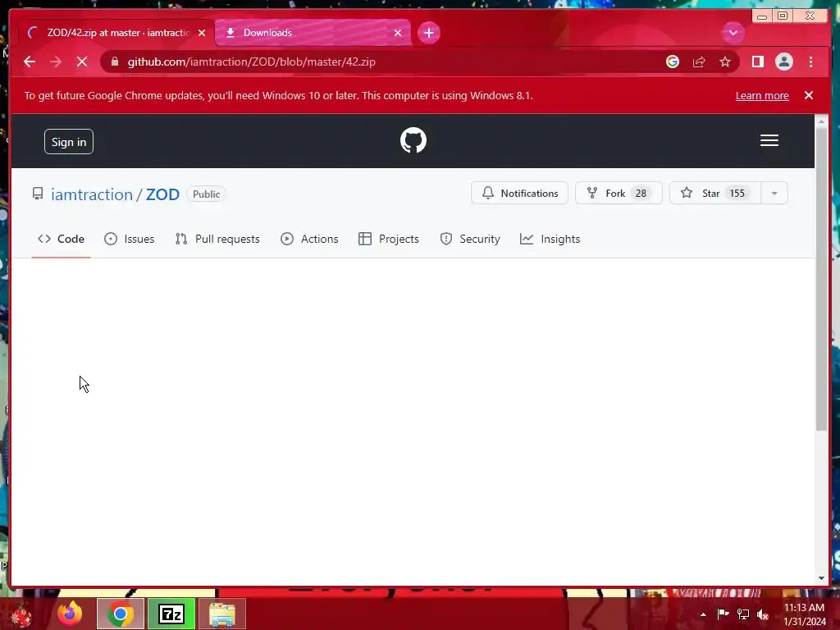Click the Sign in button
This screenshot has width=840, height=630.
click(69, 141)
